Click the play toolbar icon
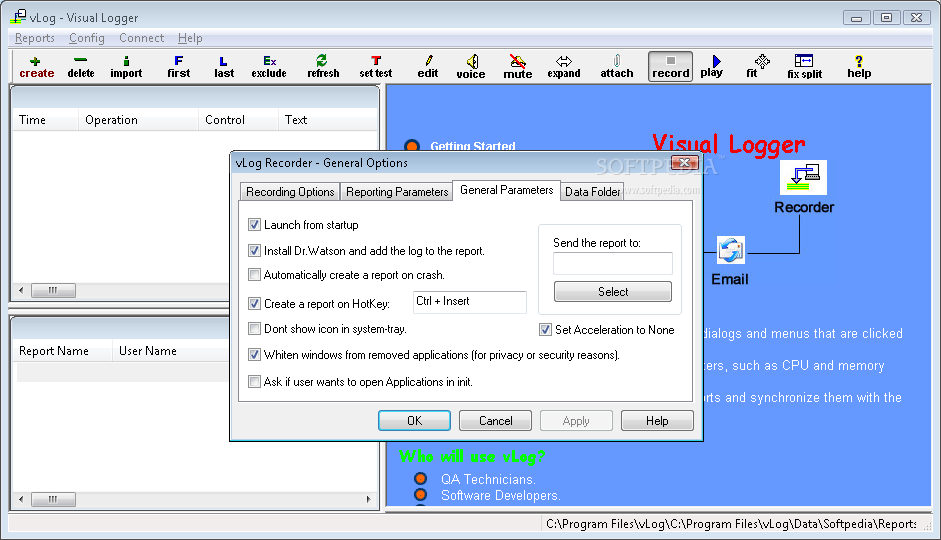941x540 pixels. tap(712, 67)
